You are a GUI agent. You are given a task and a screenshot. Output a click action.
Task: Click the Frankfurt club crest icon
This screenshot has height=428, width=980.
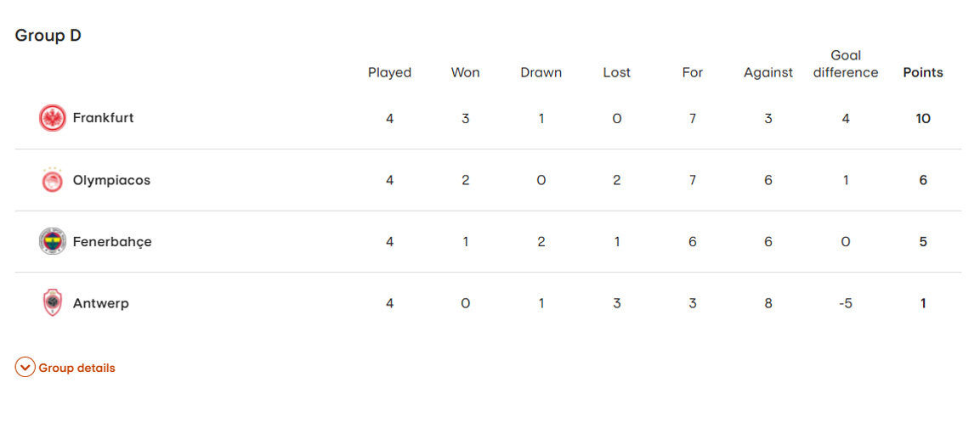tap(53, 118)
